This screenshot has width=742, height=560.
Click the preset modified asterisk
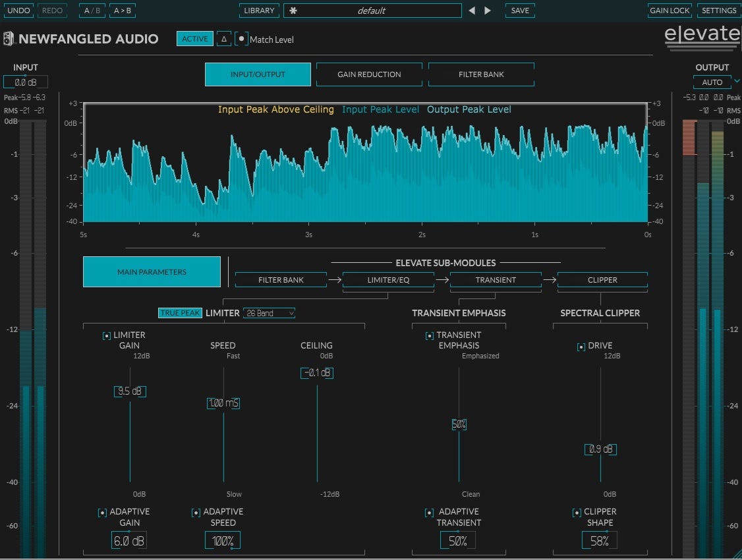(x=293, y=11)
